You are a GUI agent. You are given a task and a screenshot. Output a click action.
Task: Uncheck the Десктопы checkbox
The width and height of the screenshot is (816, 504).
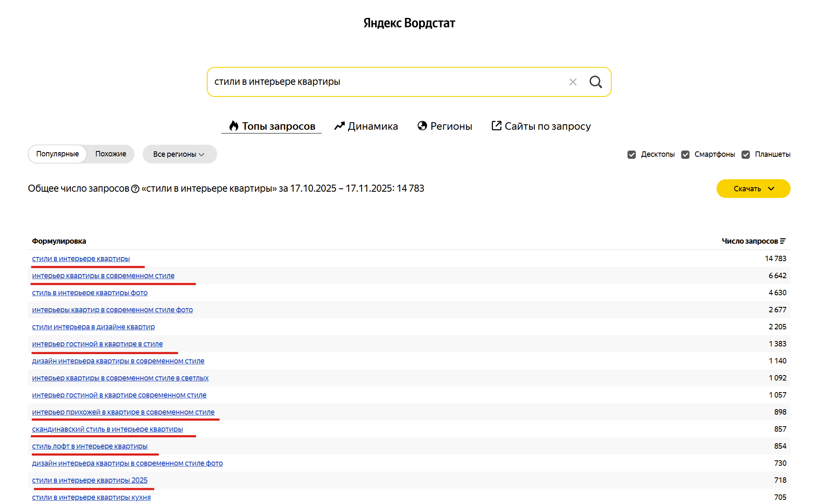click(x=632, y=155)
